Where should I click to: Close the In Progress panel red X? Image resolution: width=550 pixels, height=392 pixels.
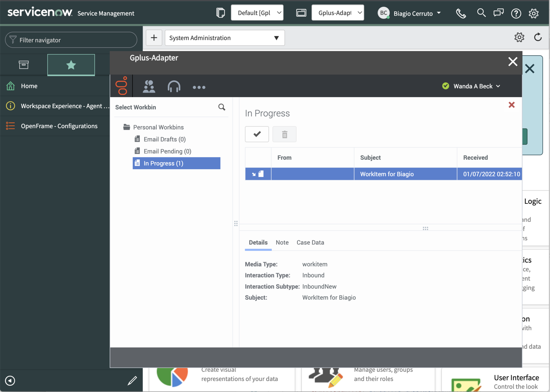point(512,105)
